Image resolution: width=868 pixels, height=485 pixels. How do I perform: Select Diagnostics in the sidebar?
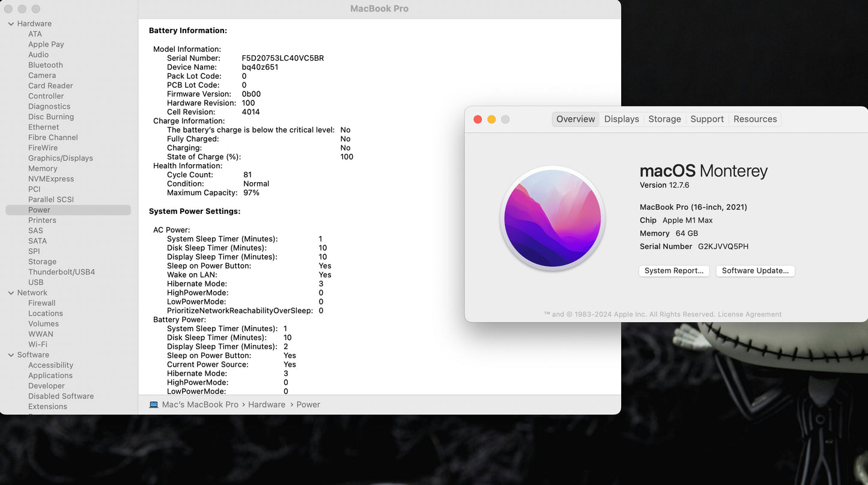49,106
